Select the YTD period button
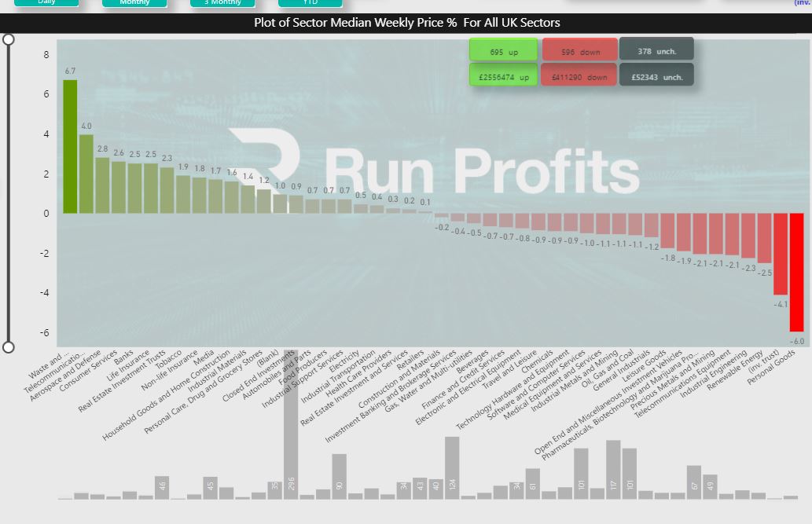 click(310, 3)
